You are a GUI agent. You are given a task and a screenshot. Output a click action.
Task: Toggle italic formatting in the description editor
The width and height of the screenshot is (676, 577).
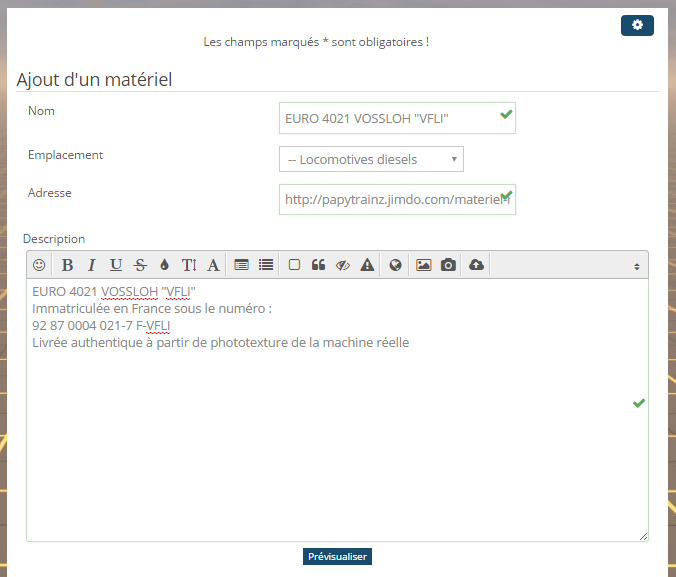(x=91, y=265)
